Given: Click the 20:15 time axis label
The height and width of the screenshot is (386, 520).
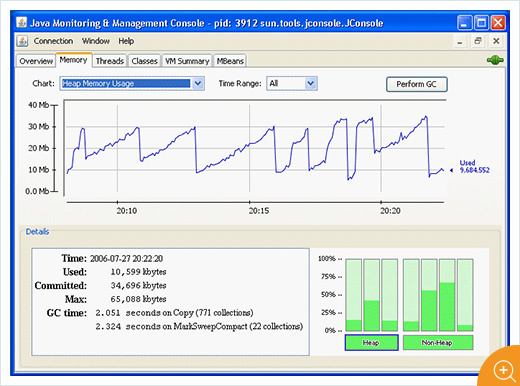Looking at the screenshot, I should pyautogui.click(x=259, y=211).
